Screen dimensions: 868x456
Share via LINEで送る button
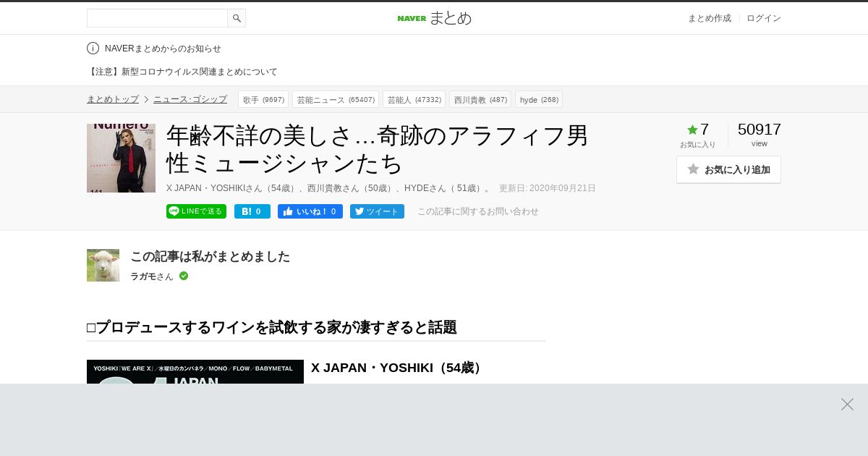(x=196, y=211)
